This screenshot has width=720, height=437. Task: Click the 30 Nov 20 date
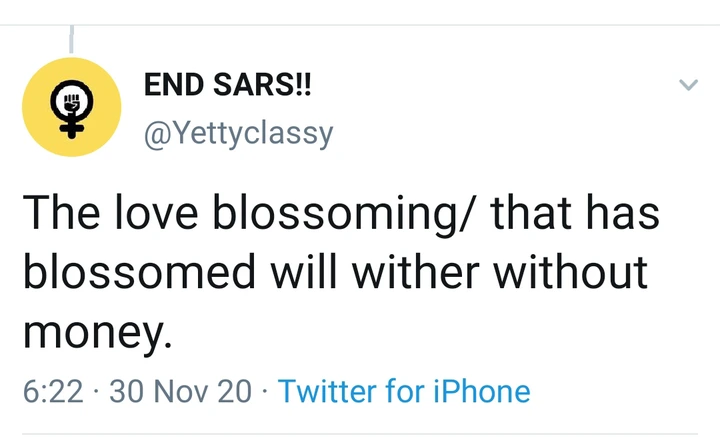180,391
